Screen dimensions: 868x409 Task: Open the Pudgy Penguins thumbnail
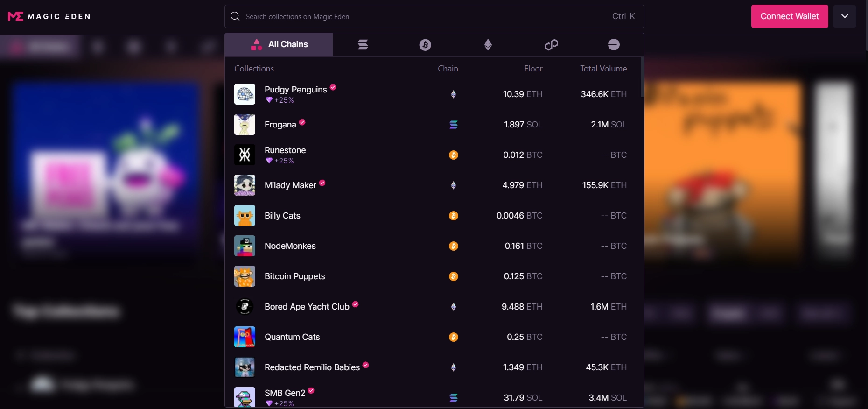coord(245,94)
